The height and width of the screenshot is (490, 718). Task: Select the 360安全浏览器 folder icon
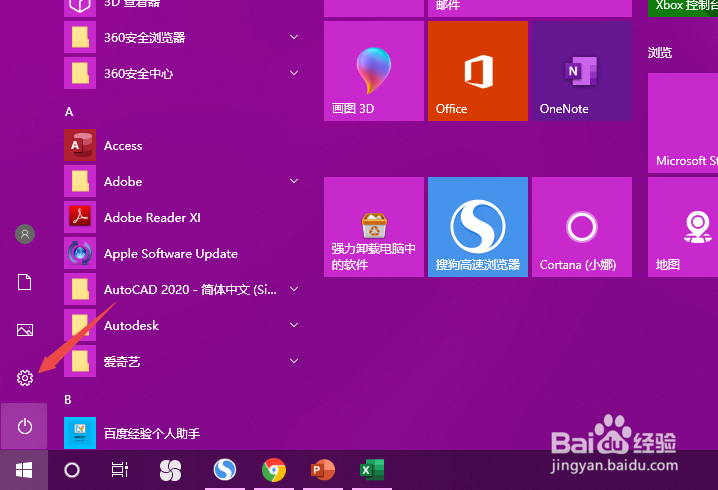coord(80,37)
